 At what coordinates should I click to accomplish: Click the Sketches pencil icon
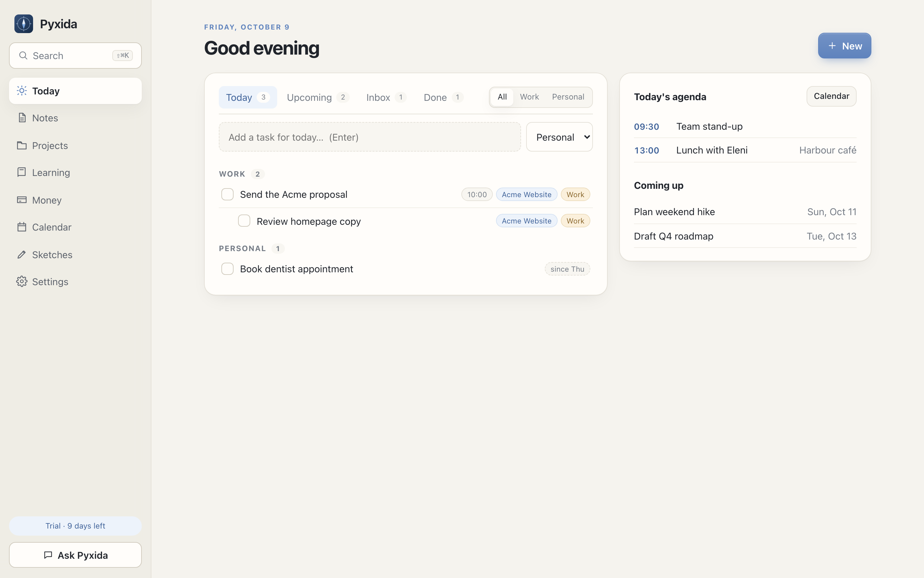22,254
